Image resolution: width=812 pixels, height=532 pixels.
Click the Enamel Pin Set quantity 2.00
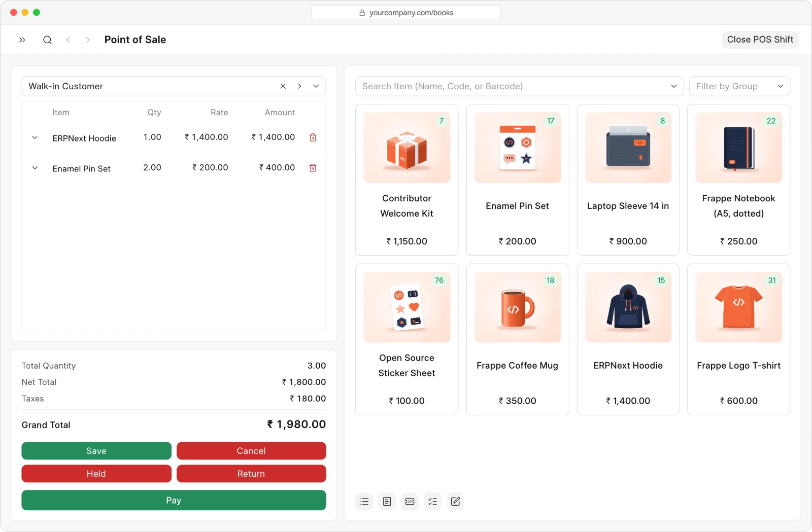pyautogui.click(x=152, y=167)
